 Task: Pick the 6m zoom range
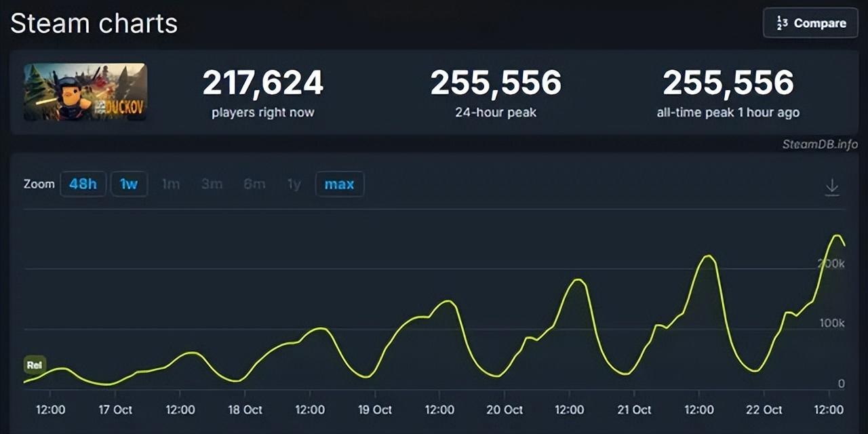(254, 184)
